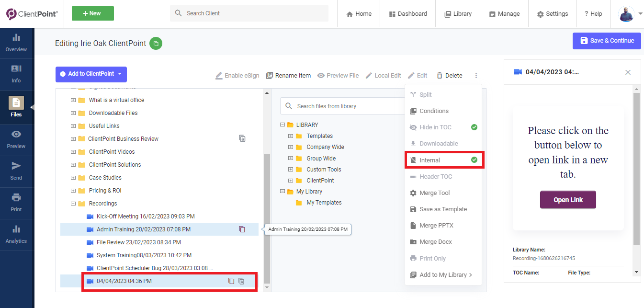Click the folder icon of My Templates

click(299, 203)
